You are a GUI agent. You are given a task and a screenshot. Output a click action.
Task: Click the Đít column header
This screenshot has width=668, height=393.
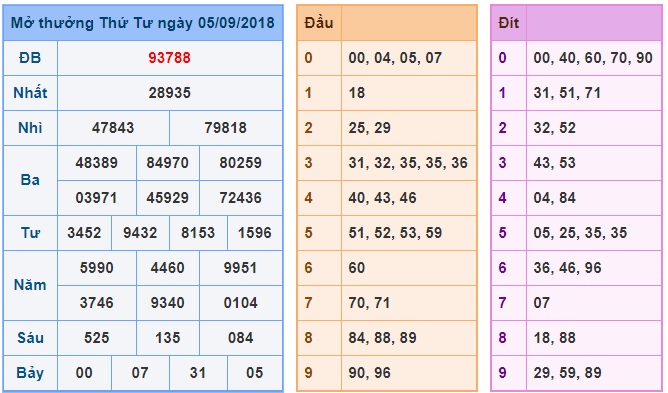tap(509, 23)
